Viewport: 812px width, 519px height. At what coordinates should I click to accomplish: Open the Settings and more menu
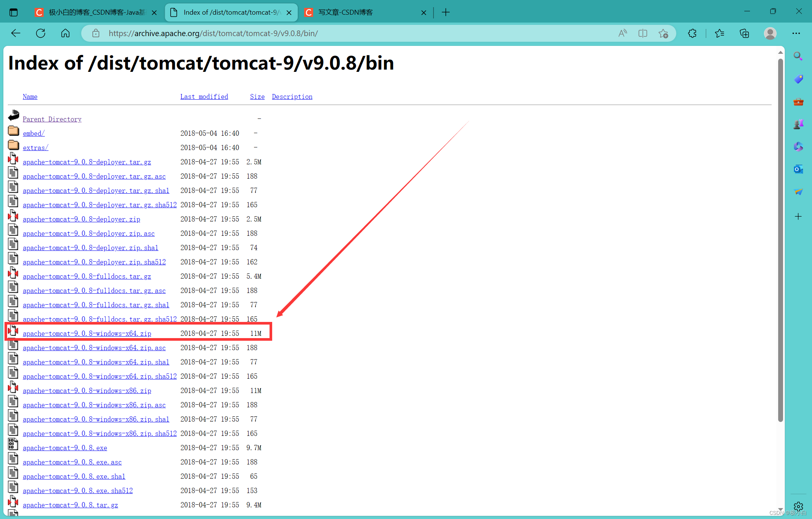tap(796, 33)
